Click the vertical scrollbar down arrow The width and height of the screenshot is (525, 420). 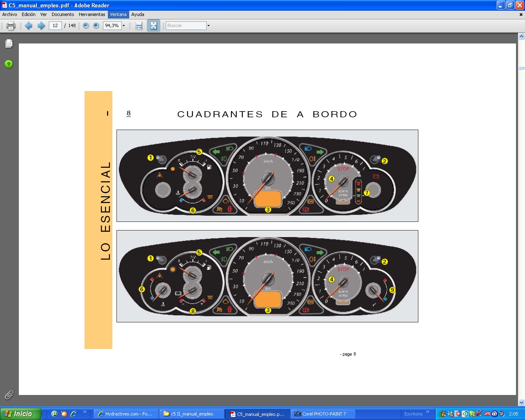[521, 402]
